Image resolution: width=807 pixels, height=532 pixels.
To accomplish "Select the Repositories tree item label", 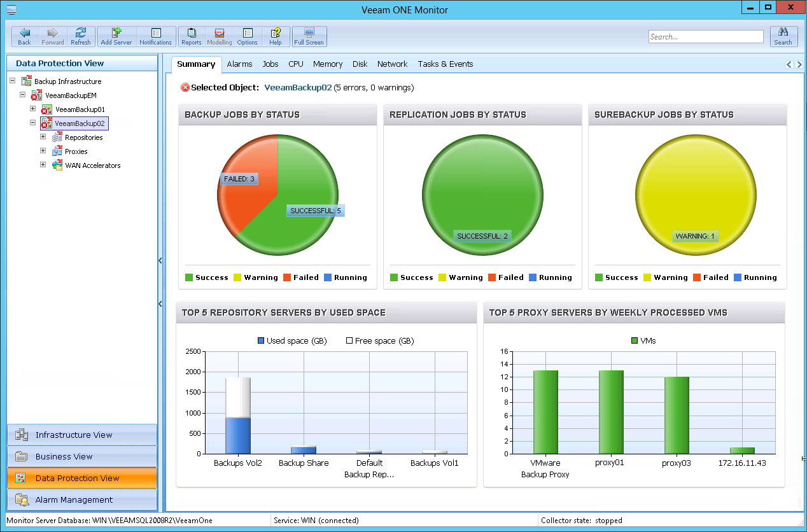I will tap(84, 137).
